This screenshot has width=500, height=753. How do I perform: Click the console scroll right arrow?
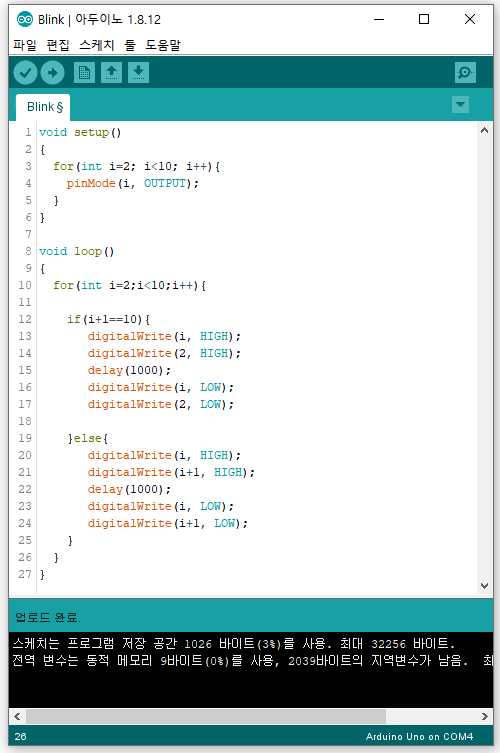tap(485, 717)
